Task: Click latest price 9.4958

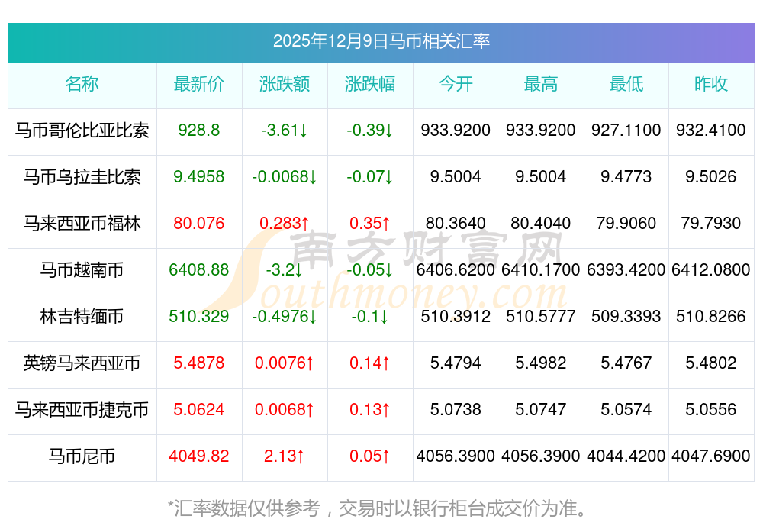Action: coord(199,176)
